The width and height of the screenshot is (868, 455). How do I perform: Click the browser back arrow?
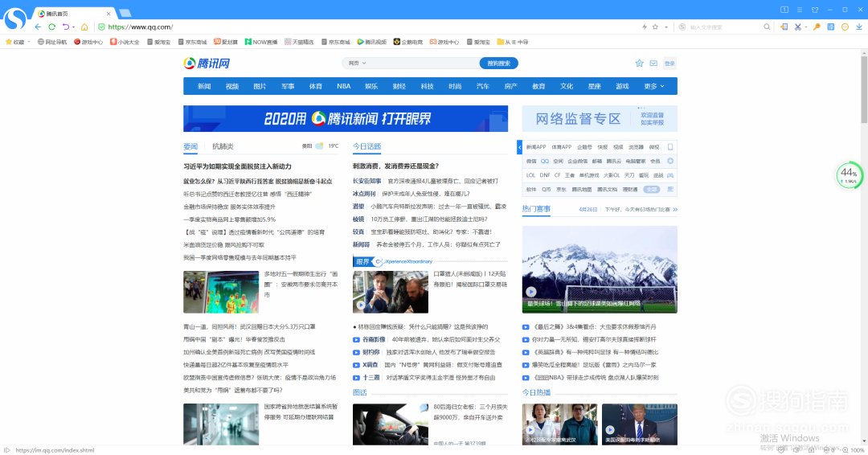[x=38, y=27]
